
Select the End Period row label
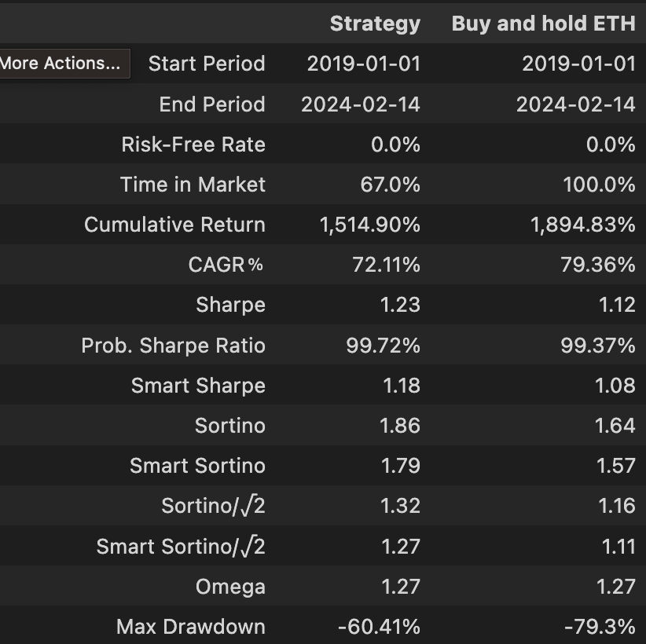tap(211, 104)
